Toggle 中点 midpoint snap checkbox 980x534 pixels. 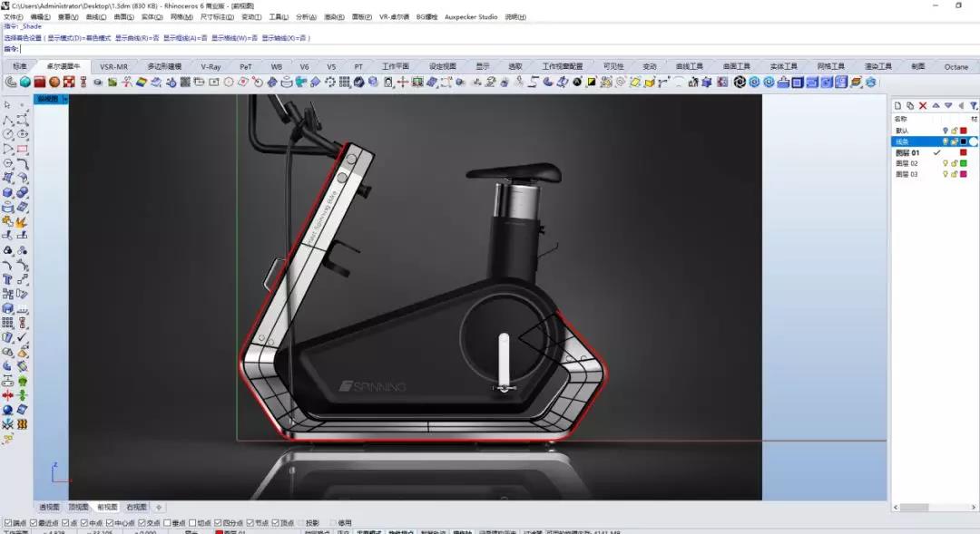pyautogui.click(x=84, y=523)
